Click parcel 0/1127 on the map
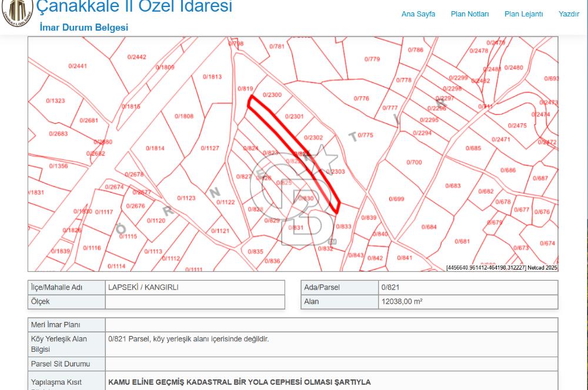 [x=210, y=149]
